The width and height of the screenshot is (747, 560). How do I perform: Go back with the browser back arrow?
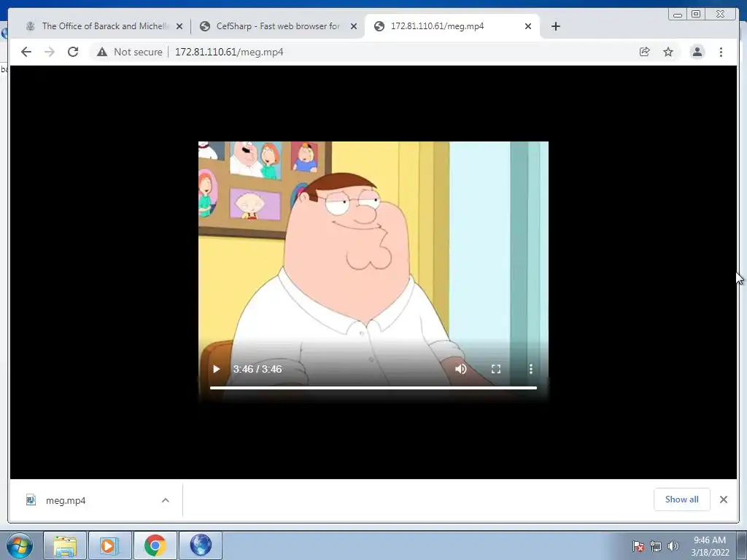point(26,52)
